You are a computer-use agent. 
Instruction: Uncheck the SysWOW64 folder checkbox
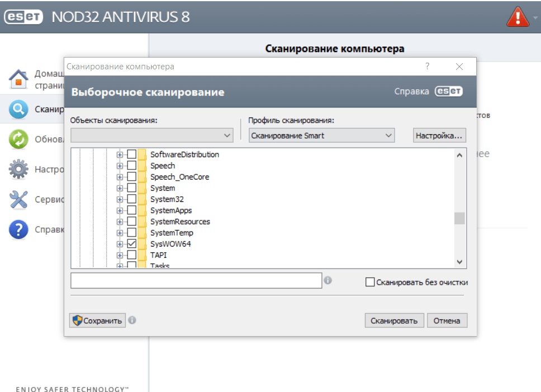(x=131, y=244)
